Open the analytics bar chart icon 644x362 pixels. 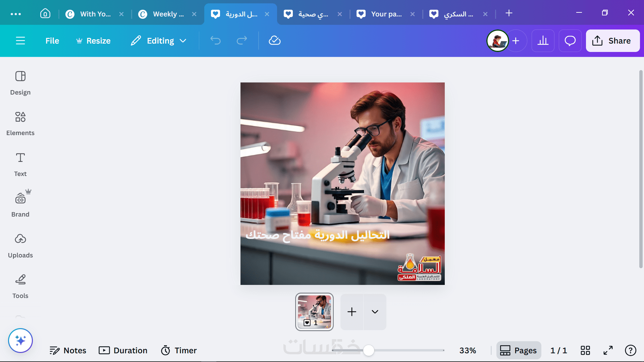pos(543,41)
